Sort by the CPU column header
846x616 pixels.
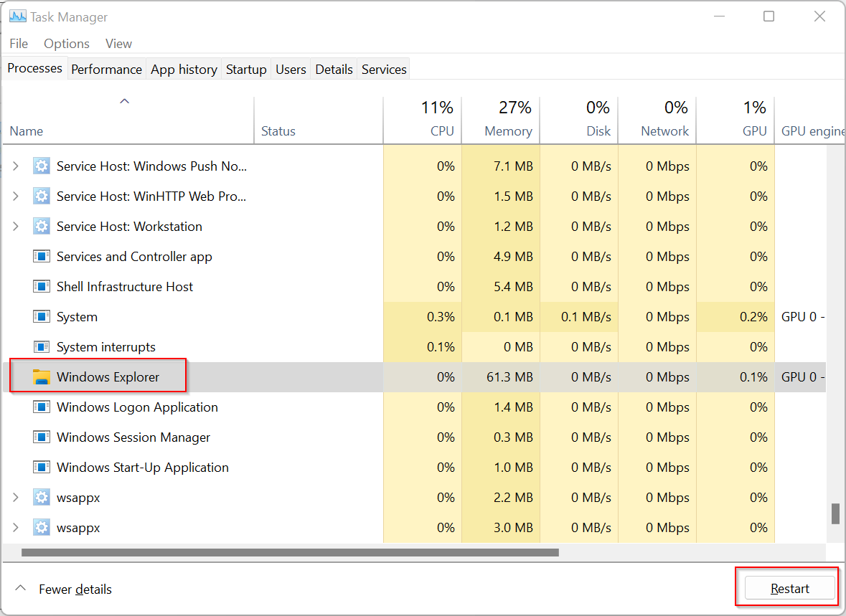pos(423,120)
